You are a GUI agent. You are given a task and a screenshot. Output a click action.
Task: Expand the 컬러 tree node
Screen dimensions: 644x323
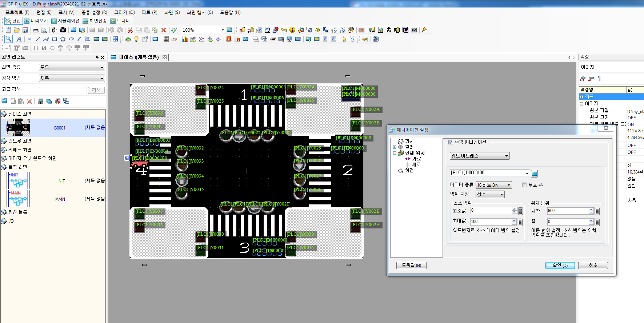click(x=395, y=147)
